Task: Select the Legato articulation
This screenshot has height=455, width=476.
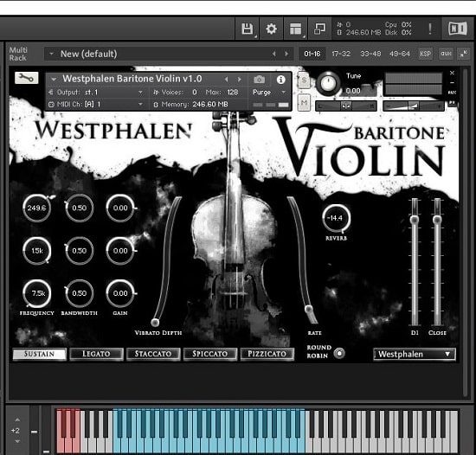Action: pyautogui.click(x=96, y=354)
